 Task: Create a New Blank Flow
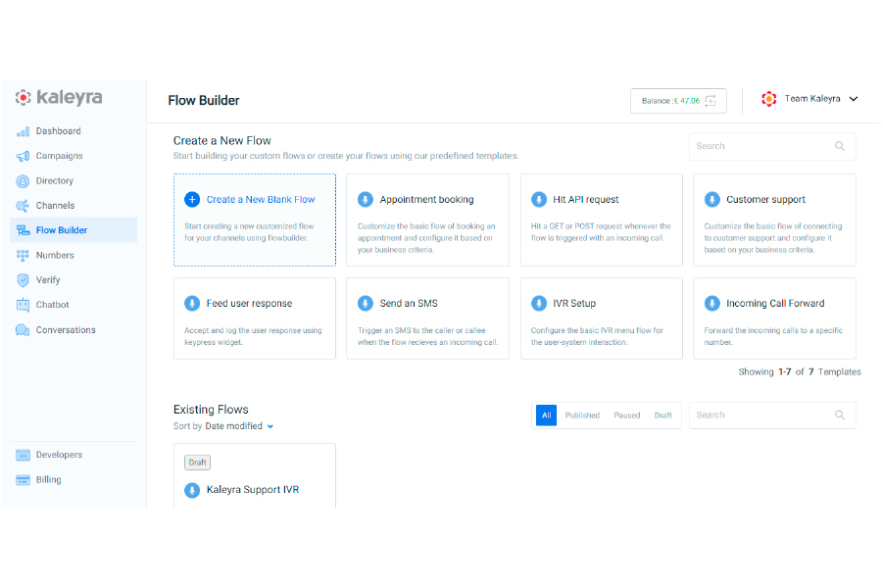[255, 220]
